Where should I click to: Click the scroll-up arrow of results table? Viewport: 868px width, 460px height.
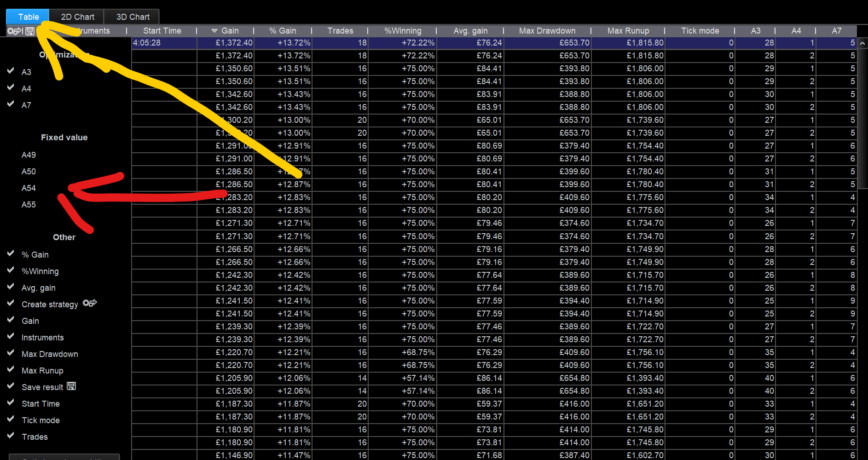click(862, 43)
